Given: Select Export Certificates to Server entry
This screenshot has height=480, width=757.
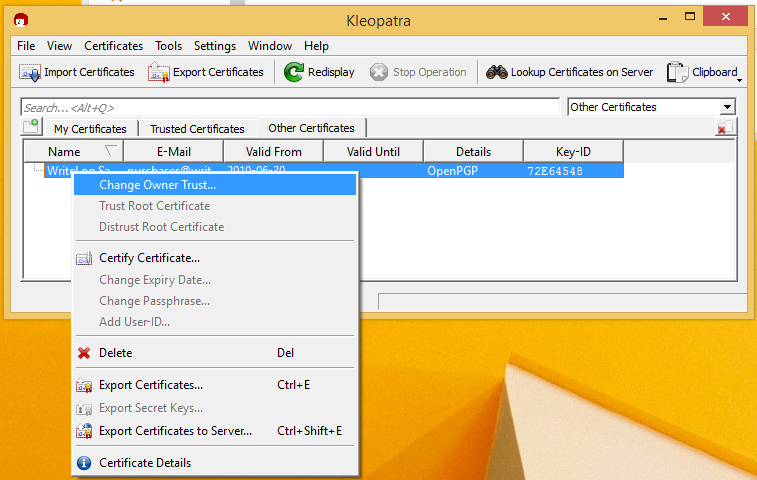Looking at the screenshot, I should tap(215, 431).
